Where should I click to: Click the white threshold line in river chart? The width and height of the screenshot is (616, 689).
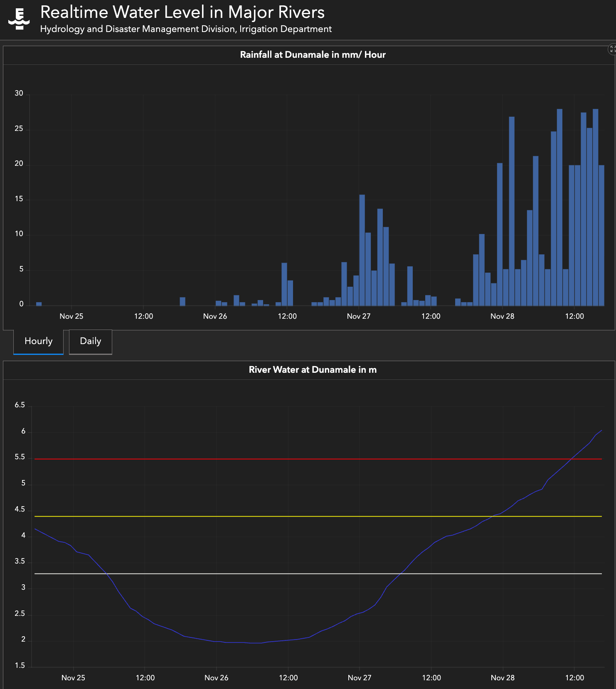(x=318, y=573)
